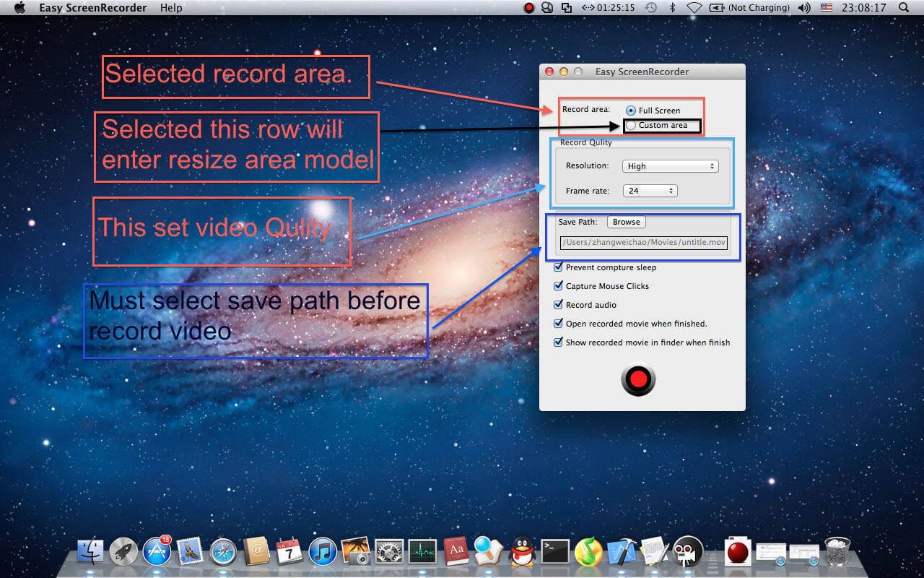Select the Custom area radio button
The width and height of the screenshot is (924, 578).
point(631,125)
